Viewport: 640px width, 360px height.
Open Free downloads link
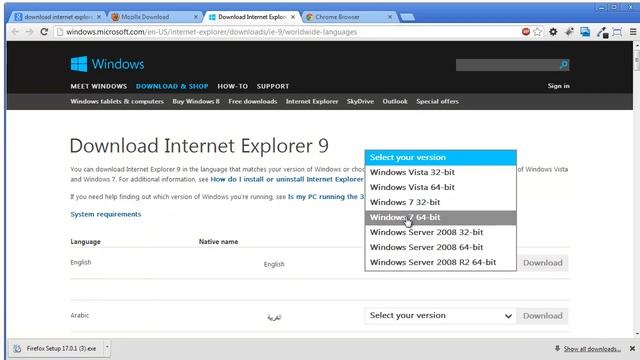253,101
